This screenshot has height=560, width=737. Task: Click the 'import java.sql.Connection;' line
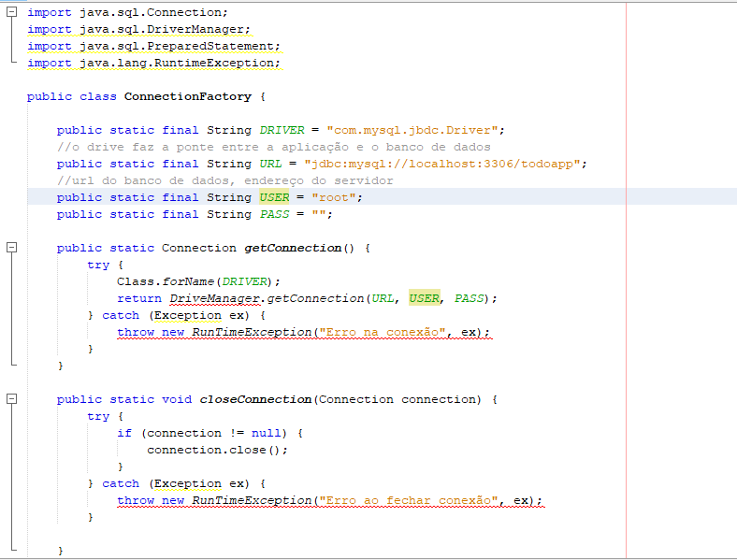click(x=127, y=12)
